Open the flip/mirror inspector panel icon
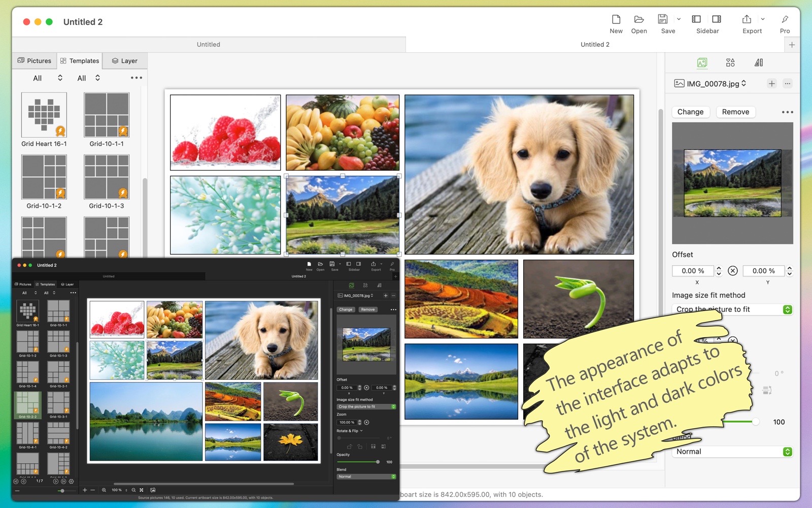812x508 pixels. point(759,62)
